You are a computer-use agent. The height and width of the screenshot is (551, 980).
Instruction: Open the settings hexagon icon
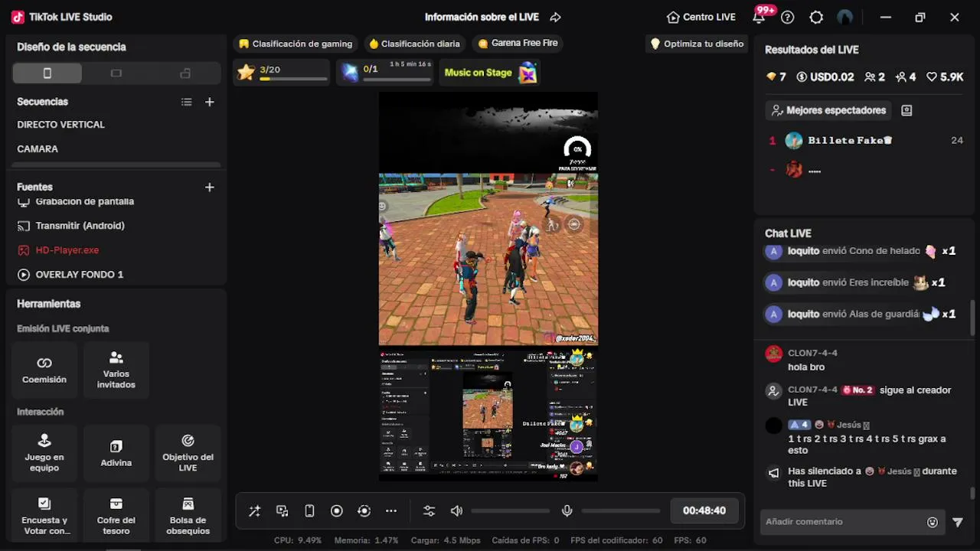click(x=816, y=17)
